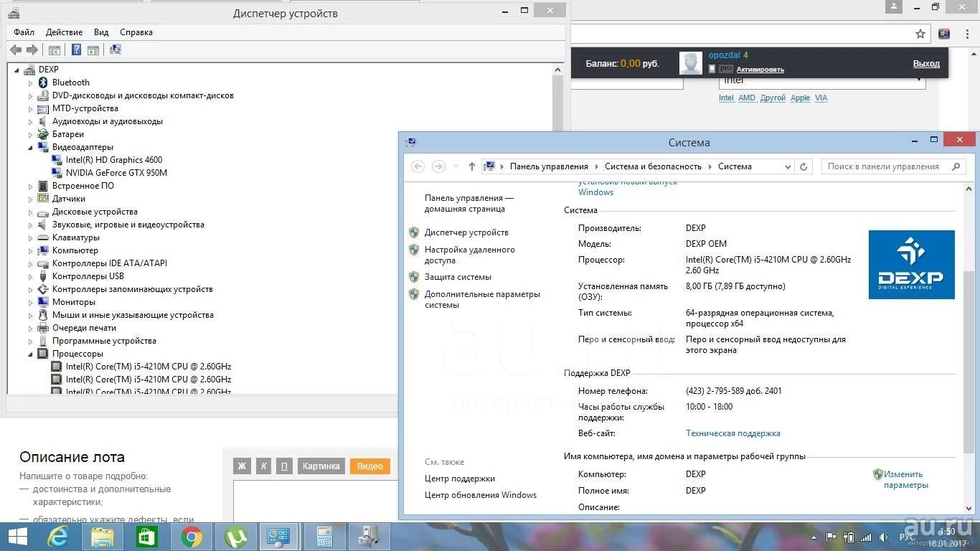Image resolution: width=980 pixels, height=551 pixels.
Task: Click the Bluetooth device category icon
Action: tap(43, 83)
